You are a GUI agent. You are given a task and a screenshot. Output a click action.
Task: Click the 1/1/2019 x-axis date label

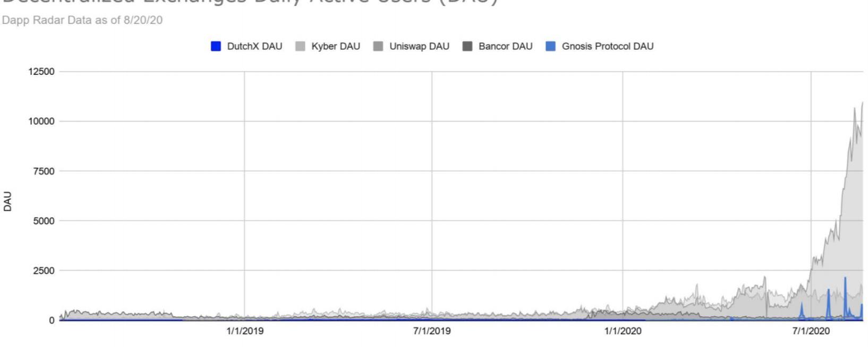[x=244, y=331]
